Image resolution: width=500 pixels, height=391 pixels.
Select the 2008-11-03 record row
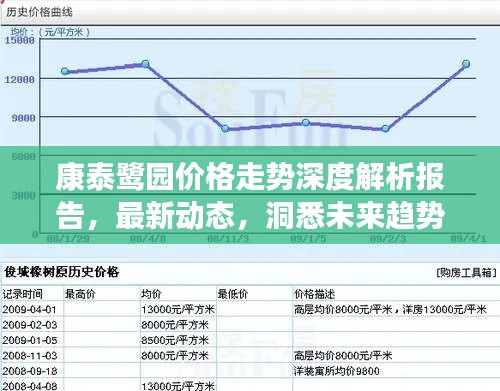click(250, 355)
